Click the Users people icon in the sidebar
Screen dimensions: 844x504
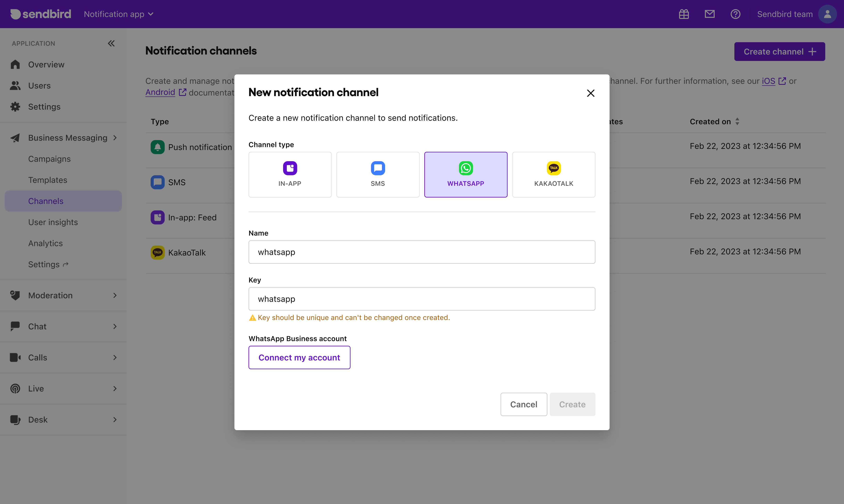(15, 86)
